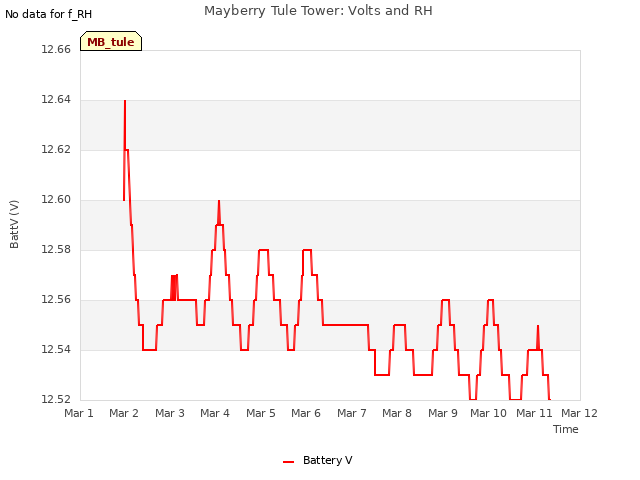This screenshot has width=640, height=480.
Task: Click the Mar 2 x-axis tick label
Action: 124,413
